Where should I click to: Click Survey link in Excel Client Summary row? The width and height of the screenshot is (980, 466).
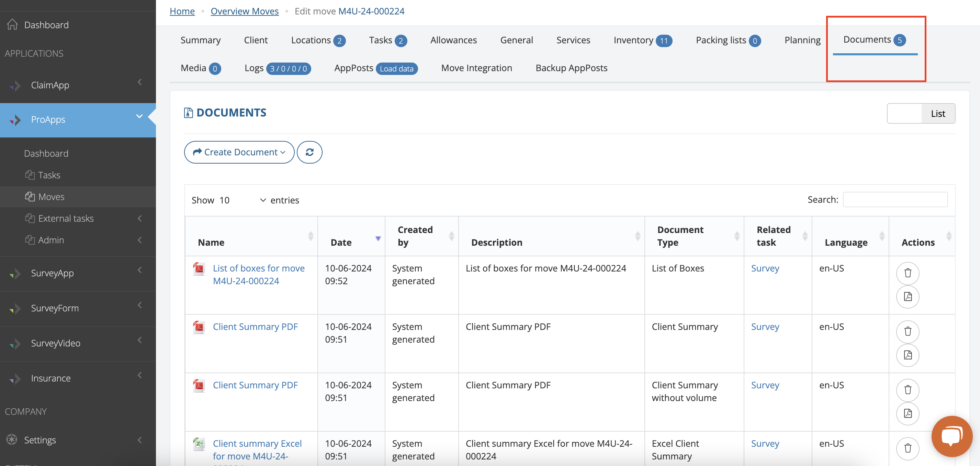coord(765,444)
